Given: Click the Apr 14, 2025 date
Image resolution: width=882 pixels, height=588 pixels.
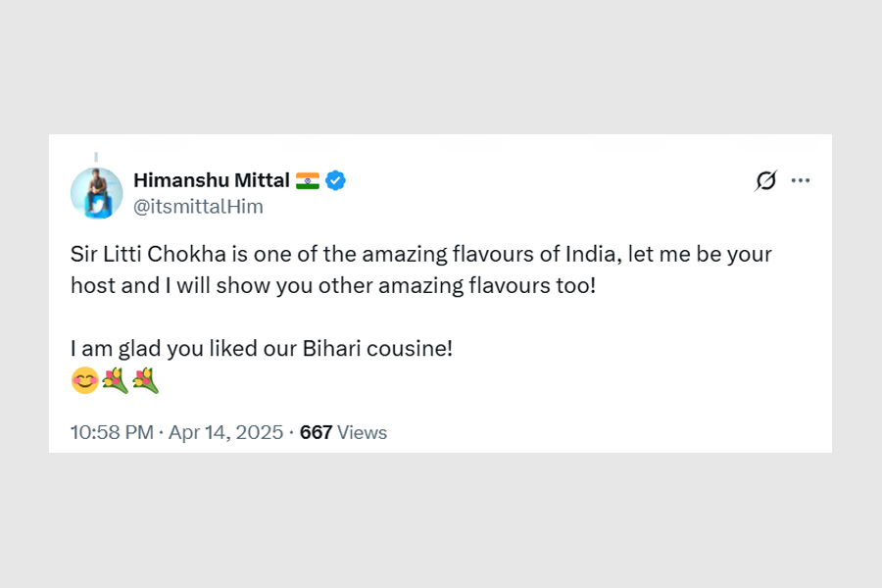Looking at the screenshot, I should 225,432.
